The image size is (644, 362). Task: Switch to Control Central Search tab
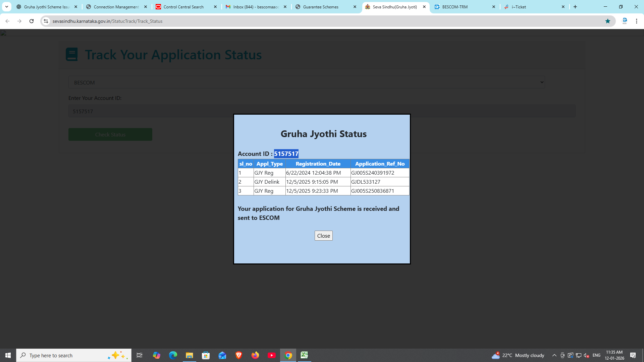183,7
